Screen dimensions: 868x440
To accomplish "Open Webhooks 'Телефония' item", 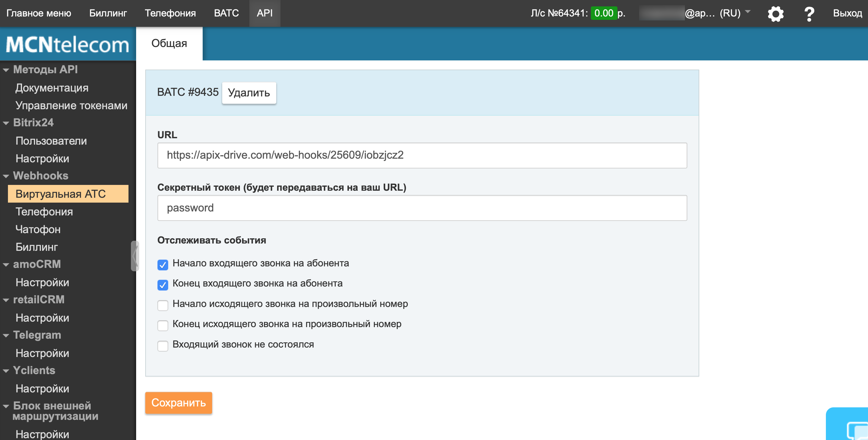I will tap(44, 211).
